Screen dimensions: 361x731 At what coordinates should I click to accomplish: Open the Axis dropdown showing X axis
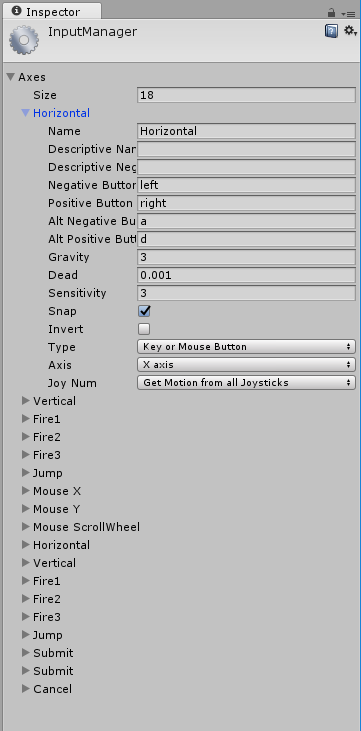(246, 365)
